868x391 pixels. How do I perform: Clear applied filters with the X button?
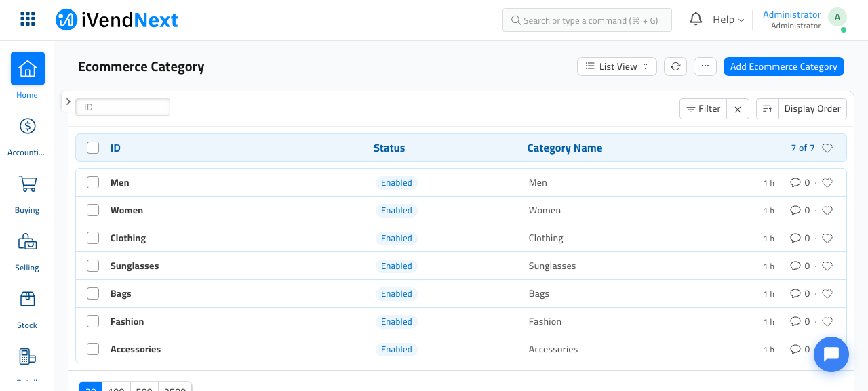coord(738,109)
